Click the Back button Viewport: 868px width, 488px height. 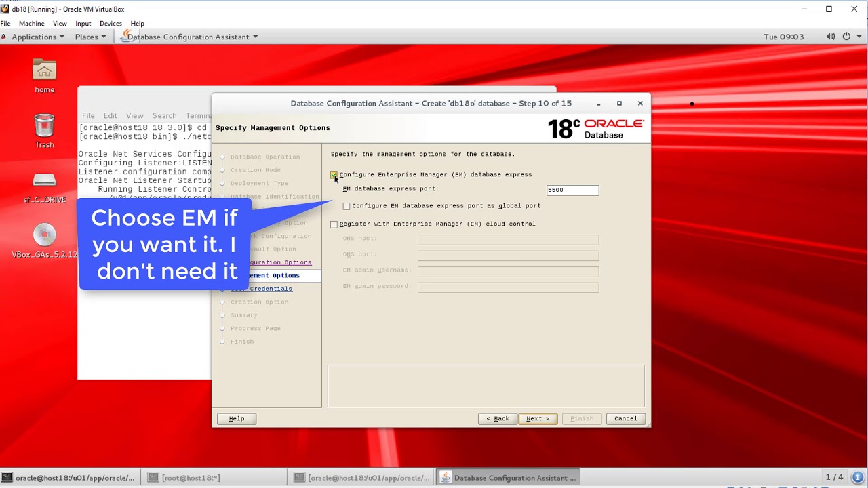coord(498,419)
